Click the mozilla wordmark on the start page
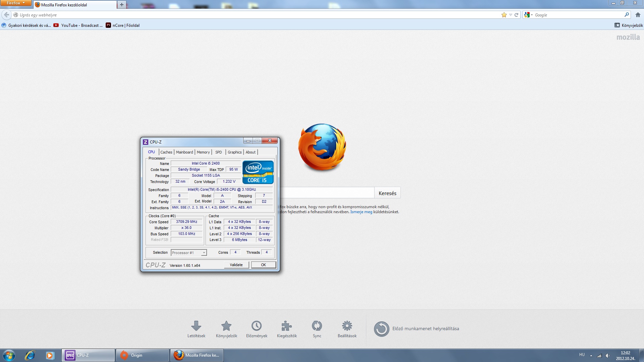644x362 pixels. coord(628,37)
